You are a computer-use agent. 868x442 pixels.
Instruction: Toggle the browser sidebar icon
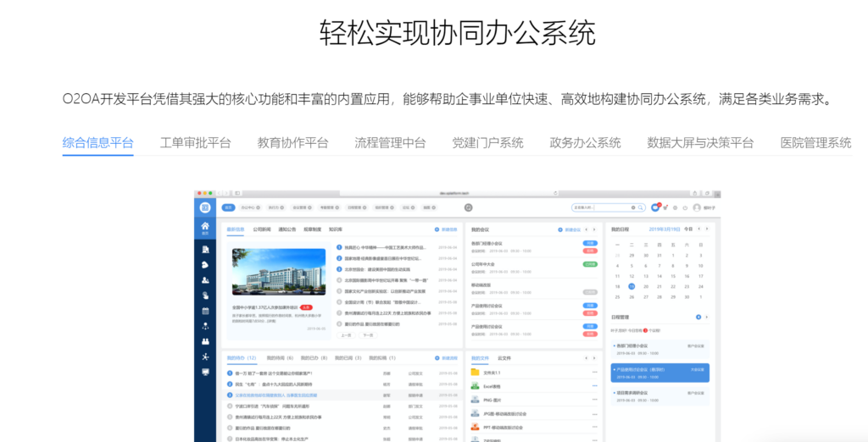237,193
